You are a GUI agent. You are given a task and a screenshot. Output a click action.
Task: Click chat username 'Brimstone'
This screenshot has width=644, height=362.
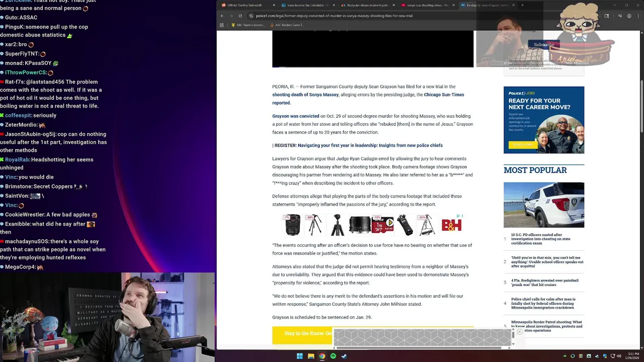[18, 187]
